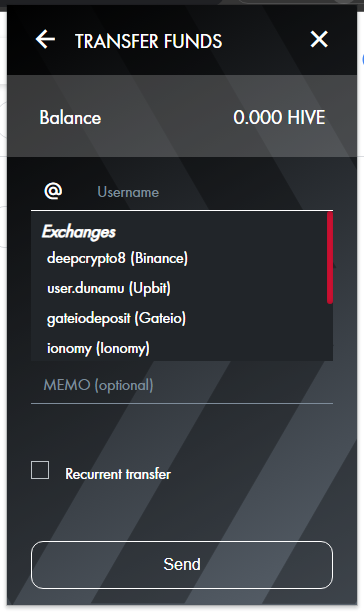Click the empty area right of Username placeholder
Screen dimensions: 364x614
[x=246, y=192]
